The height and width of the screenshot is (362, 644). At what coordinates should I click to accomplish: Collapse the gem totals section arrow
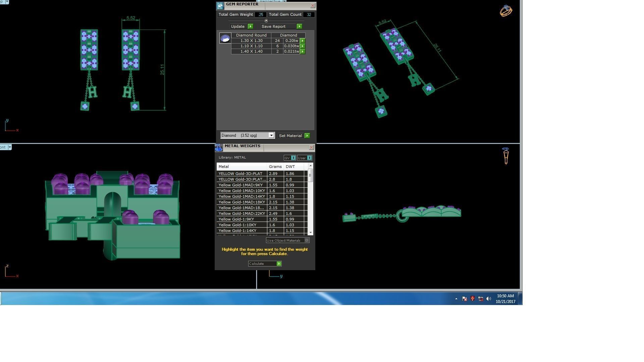(266, 21)
